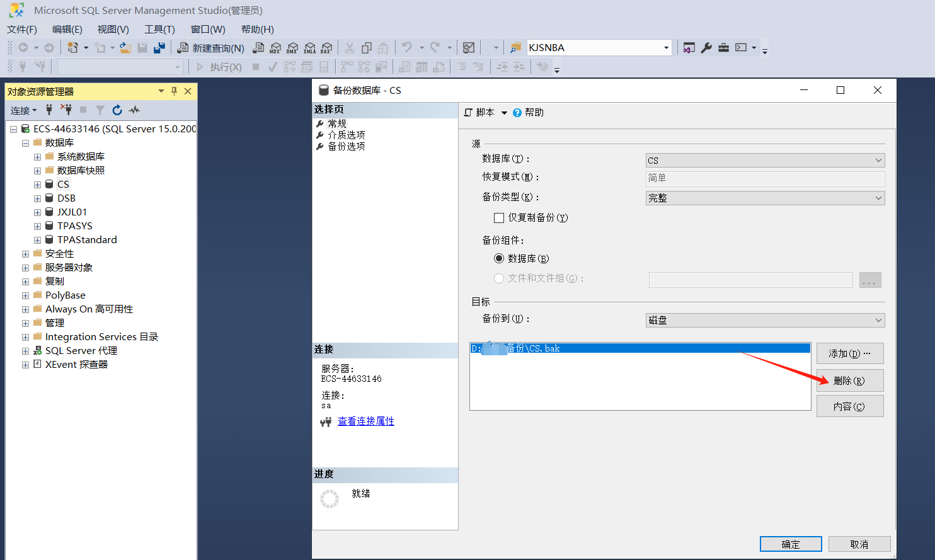The height and width of the screenshot is (560, 935).
Task: Open the Script (脚本) dropdown arrow
Action: pos(504,113)
